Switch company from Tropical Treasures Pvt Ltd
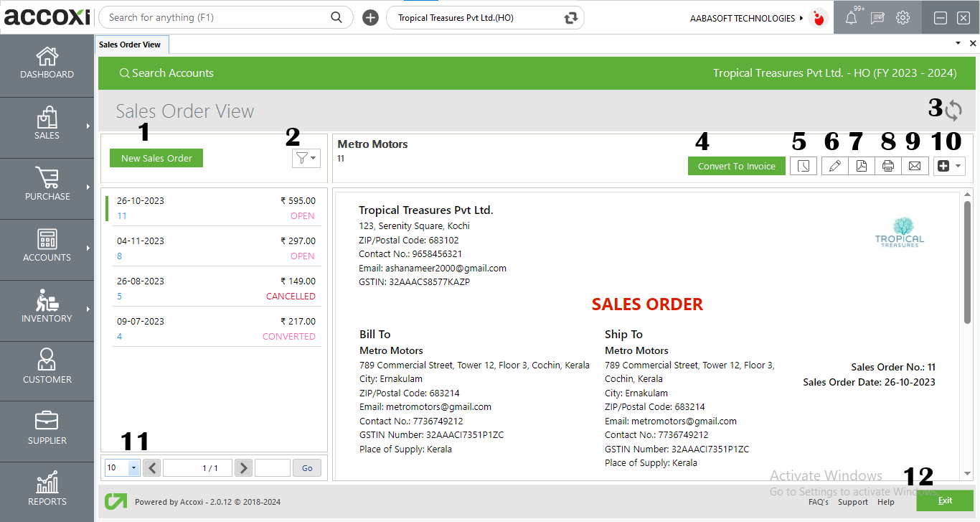 pyautogui.click(x=569, y=17)
